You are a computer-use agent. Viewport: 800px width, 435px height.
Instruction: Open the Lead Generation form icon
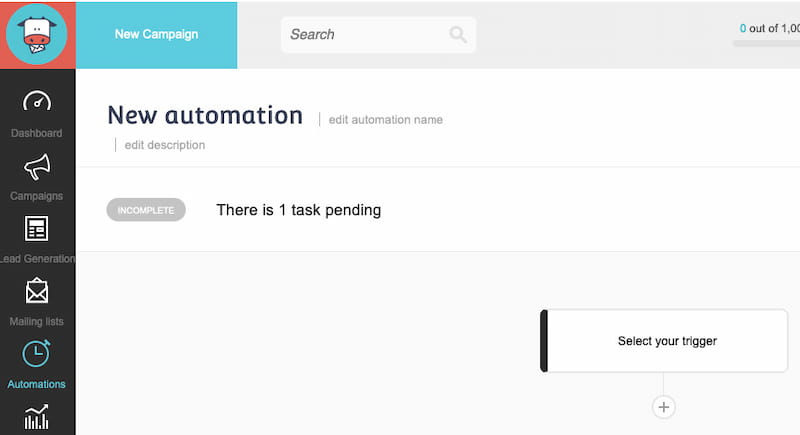(x=37, y=229)
